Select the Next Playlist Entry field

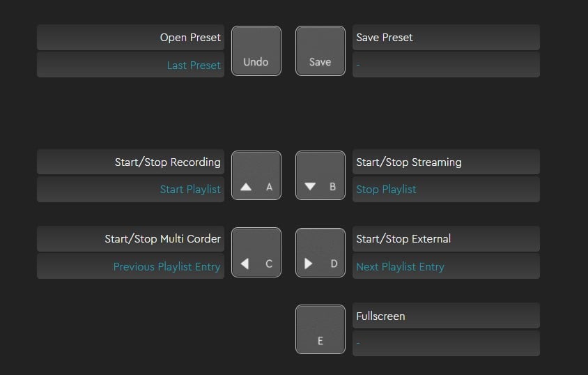446,266
